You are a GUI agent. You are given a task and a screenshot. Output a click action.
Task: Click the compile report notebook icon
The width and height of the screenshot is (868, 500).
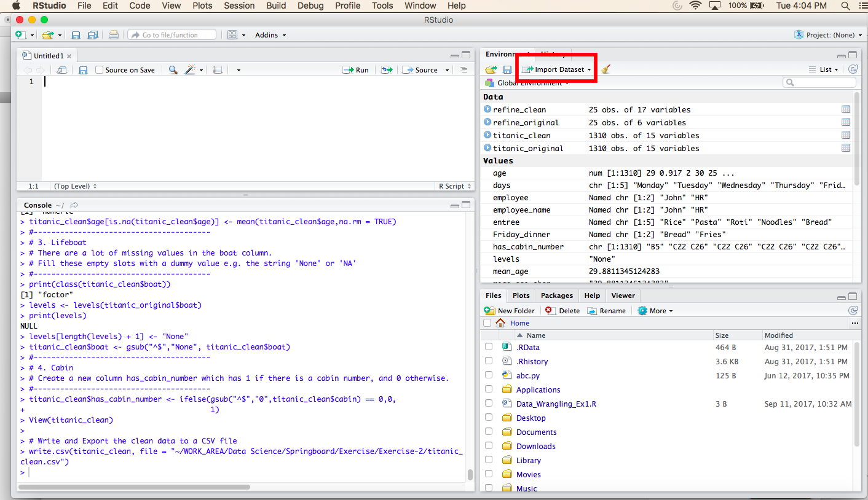pos(218,69)
